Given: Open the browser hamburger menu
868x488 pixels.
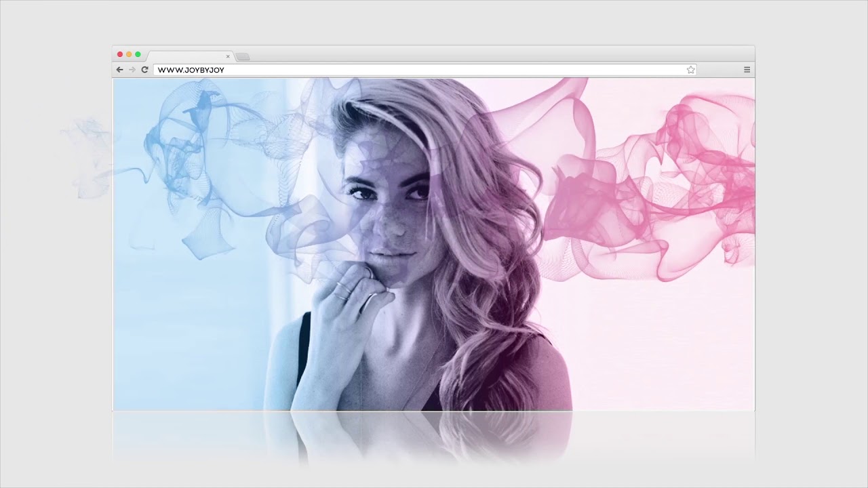Looking at the screenshot, I should 747,70.
